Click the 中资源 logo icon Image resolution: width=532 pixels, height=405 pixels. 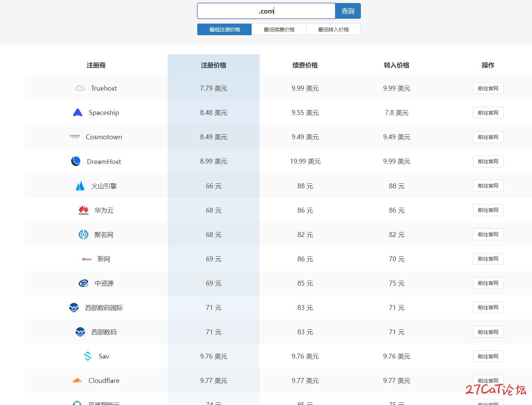click(x=83, y=283)
